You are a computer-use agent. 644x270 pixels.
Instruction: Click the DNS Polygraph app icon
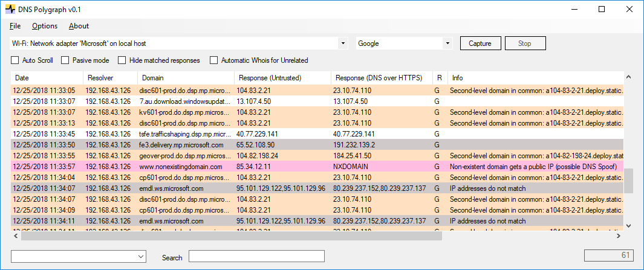pos(10,9)
